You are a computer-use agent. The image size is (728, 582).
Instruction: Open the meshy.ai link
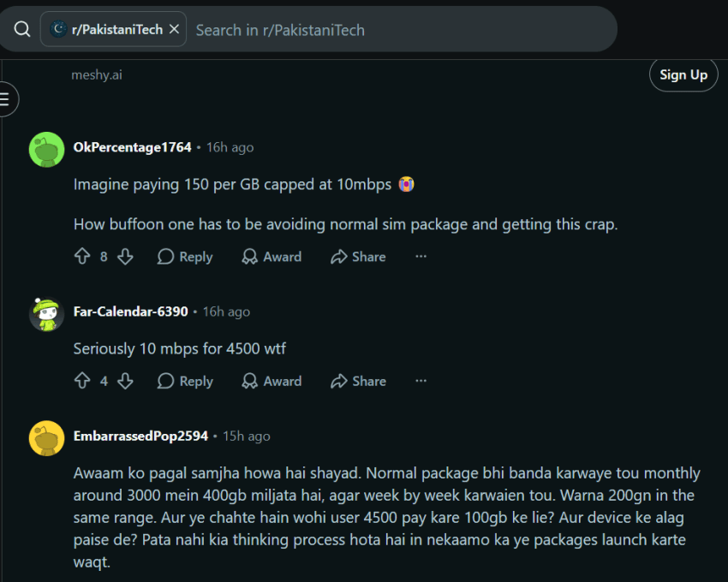click(x=97, y=74)
